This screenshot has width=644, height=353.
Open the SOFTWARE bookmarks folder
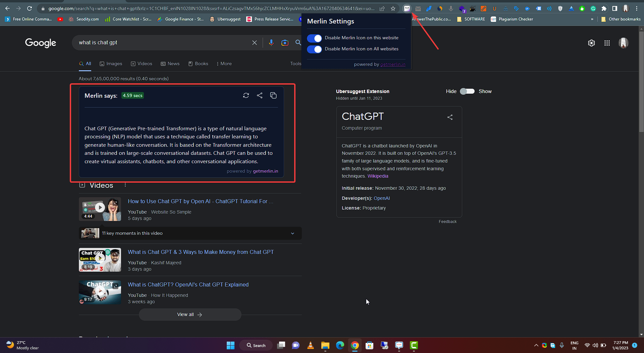click(x=471, y=19)
